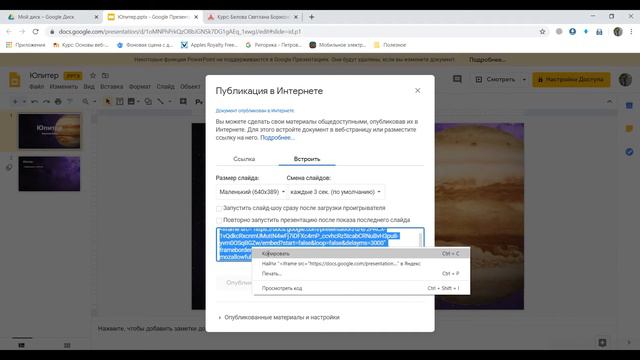640x360 pixels.
Task: Open the Файл menu
Action: 36,87
